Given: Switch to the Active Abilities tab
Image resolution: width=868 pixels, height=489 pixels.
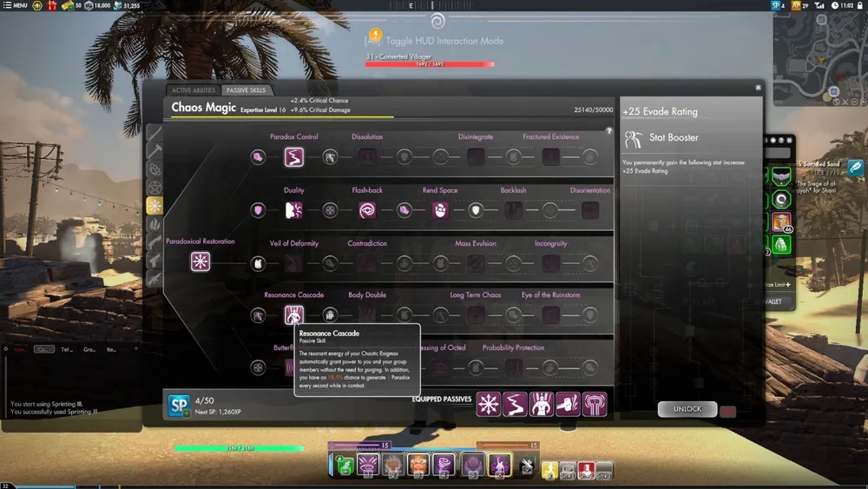Looking at the screenshot, I should point(194,90).
